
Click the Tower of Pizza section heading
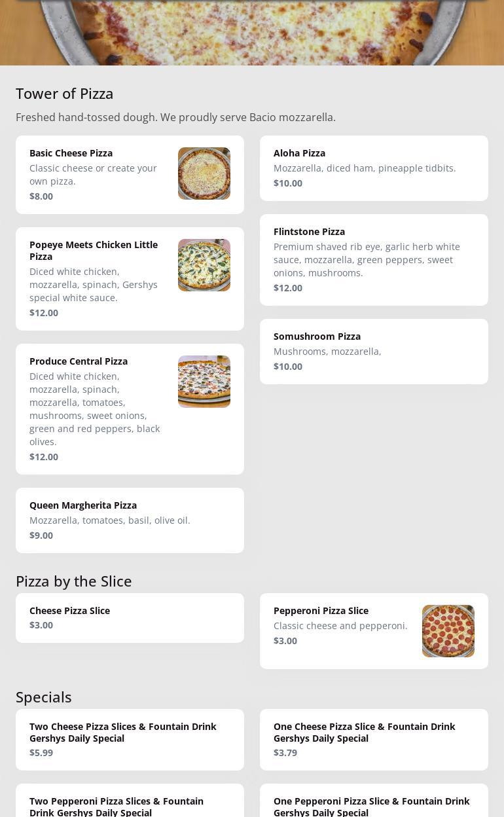click(65, 94)
